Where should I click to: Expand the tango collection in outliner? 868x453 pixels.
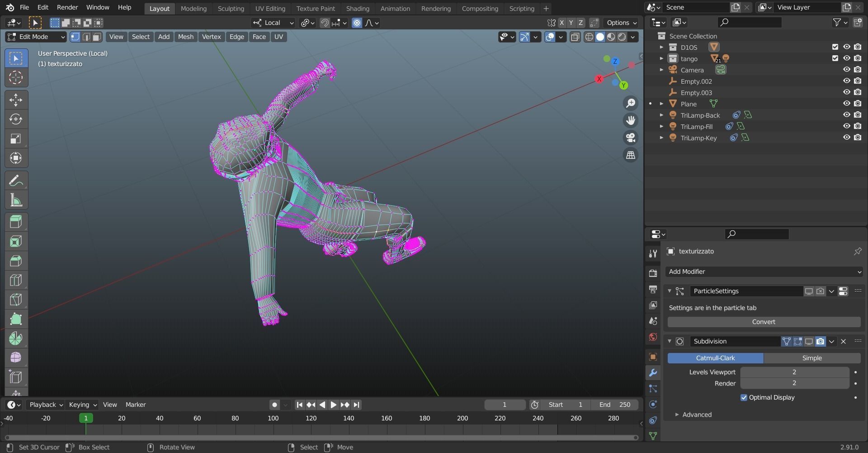(661, 58)
